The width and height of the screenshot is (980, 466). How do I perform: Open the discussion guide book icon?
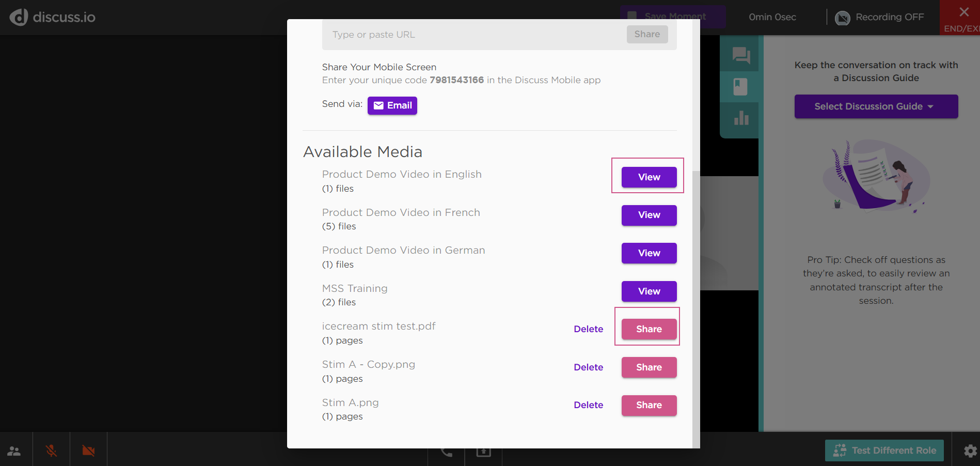pyautogui.click(x=740, y=87)
